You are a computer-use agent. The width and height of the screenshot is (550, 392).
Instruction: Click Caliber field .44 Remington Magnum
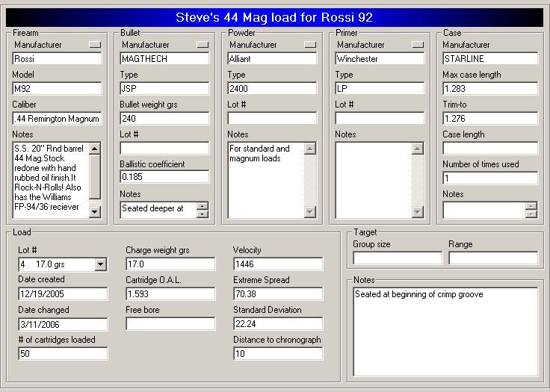click(58, 119)
